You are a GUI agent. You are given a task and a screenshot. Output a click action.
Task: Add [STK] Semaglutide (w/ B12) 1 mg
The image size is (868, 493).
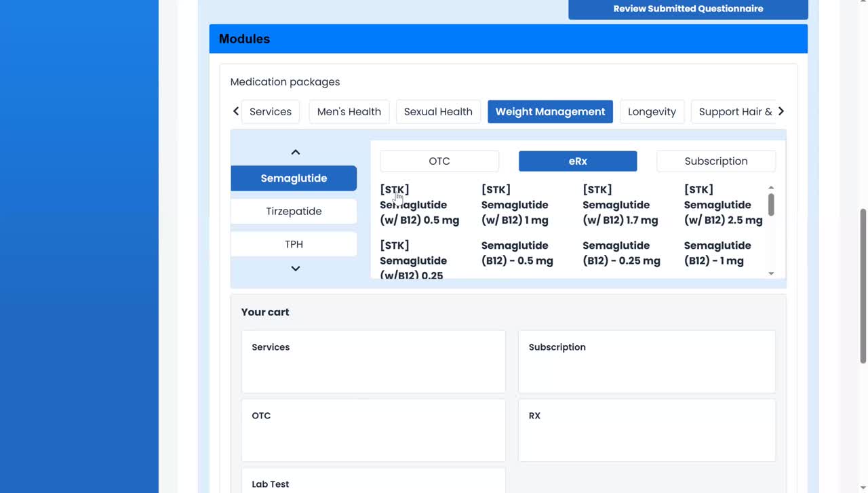[515, 205]
